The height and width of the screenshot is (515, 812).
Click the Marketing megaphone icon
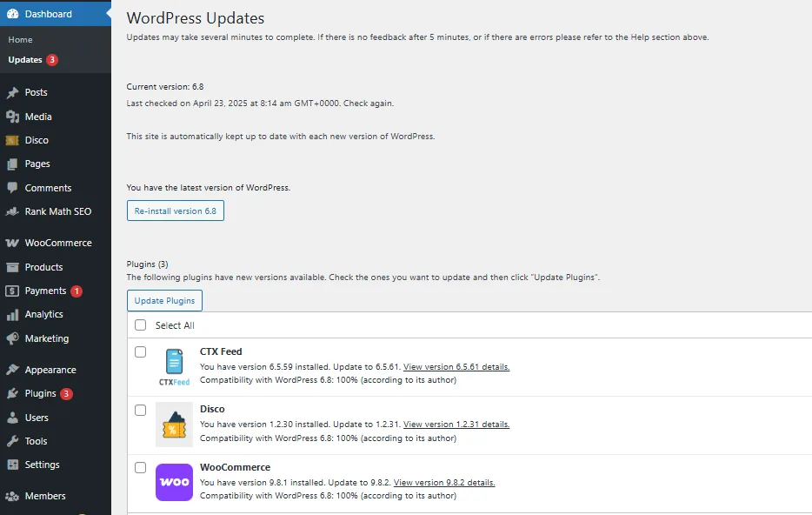coord(12,338)
